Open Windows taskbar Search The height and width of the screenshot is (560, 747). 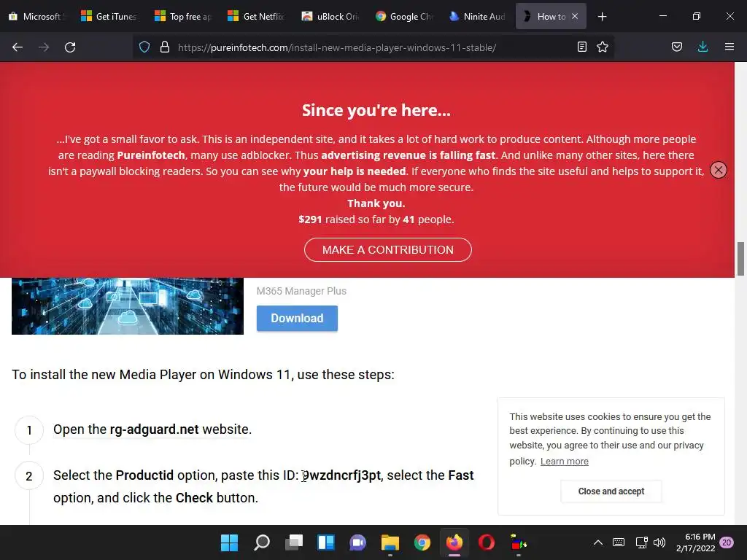(262, 542)
